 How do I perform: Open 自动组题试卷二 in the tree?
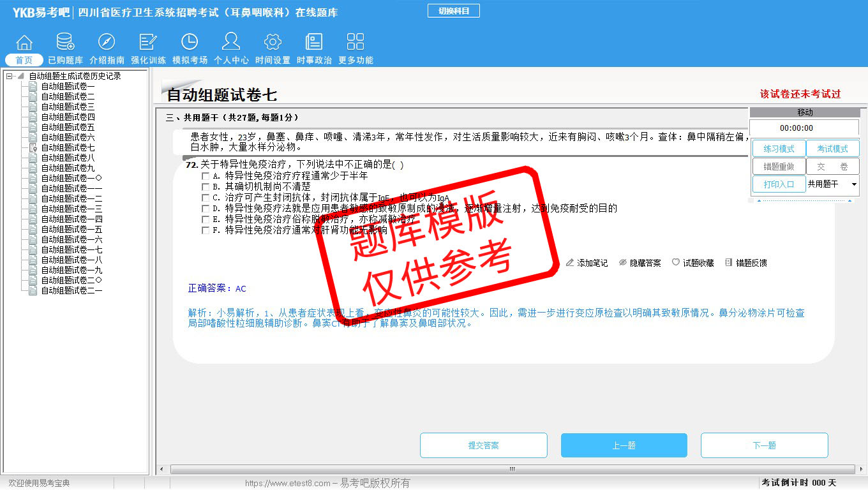click(68, 96)
